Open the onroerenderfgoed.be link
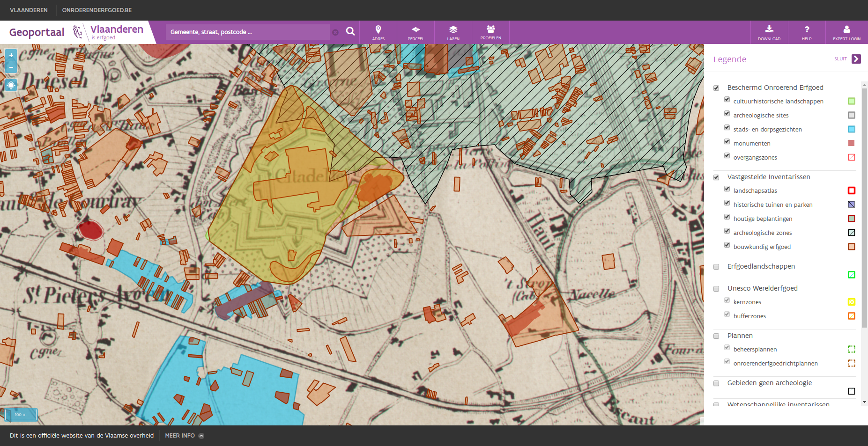This screenshot has height=446, width=868. click(97, 10)
